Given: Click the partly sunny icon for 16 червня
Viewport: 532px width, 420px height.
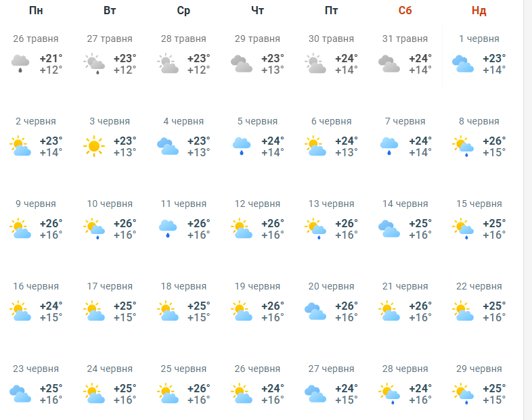Looking at the screenshot, I should (x=20, y=311).
